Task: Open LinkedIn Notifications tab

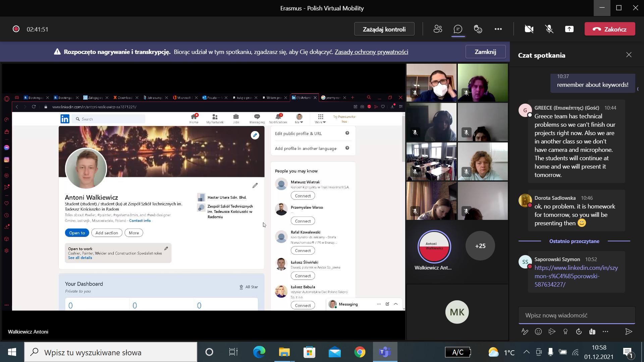Action: coord(278,119)
